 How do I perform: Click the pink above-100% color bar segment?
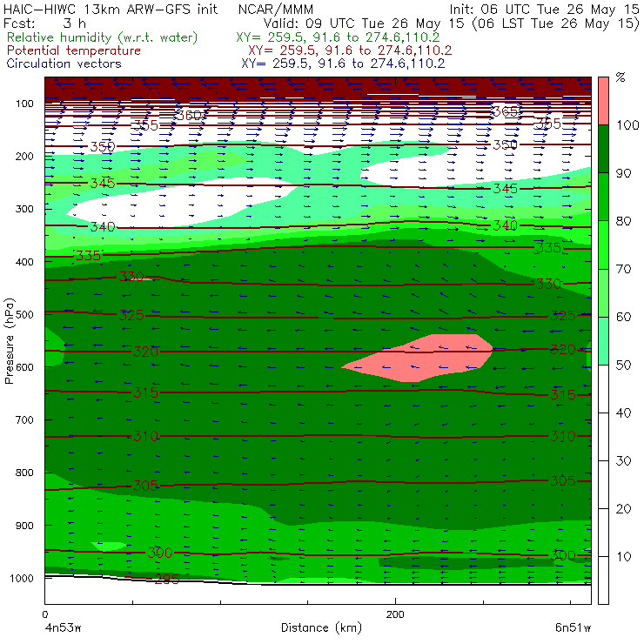tap(603, 101)
